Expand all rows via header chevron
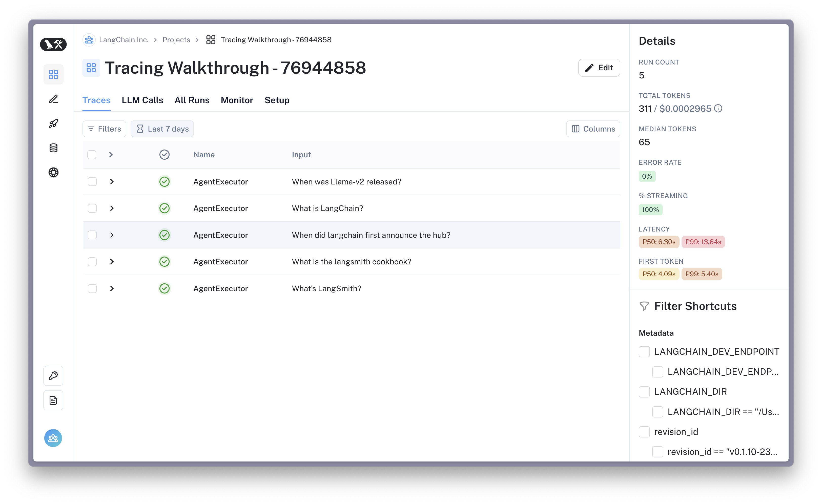The width and height of the screenshot is (822, 504). point(111,155)
